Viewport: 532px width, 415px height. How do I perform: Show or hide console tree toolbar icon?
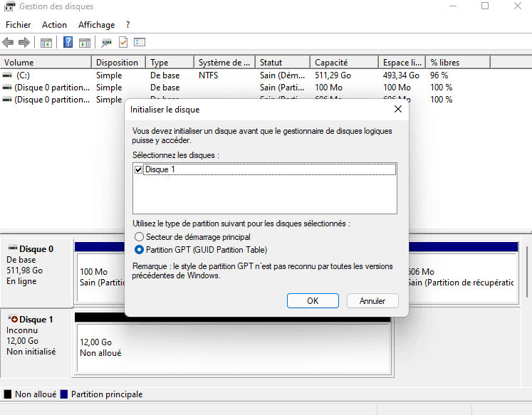point(46,43)
